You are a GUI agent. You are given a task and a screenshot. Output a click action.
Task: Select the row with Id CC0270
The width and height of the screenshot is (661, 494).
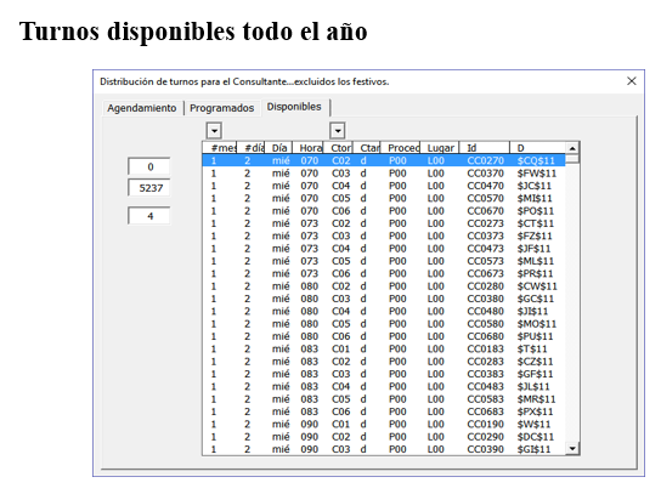(x=384, y=161)
